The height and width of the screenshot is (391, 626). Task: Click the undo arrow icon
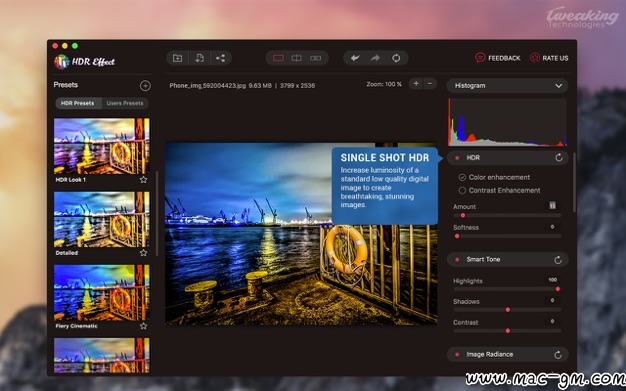point(355,58)
